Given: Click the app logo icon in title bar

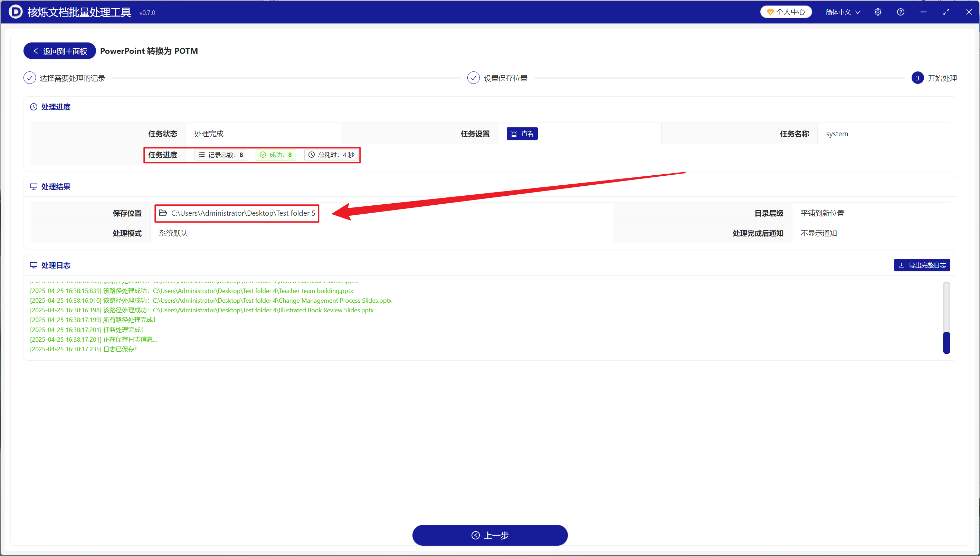Looking at the screenshot, I should pos(16,12).
